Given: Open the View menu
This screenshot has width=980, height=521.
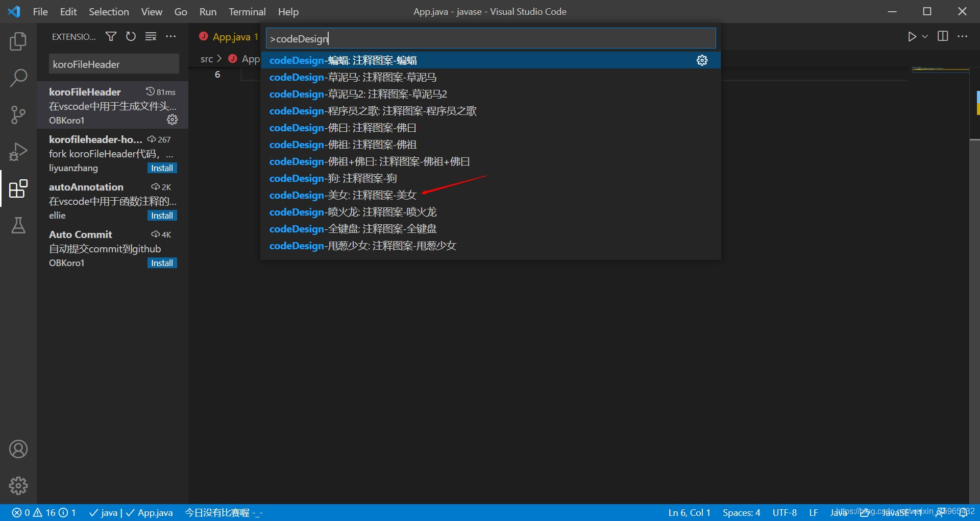Looking at the screenshot, I should pos(152,11).
